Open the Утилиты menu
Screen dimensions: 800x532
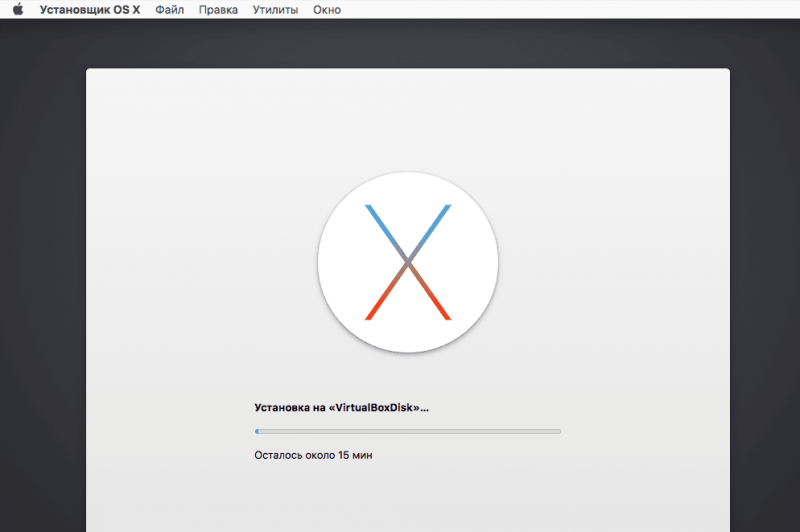[275, 10]
